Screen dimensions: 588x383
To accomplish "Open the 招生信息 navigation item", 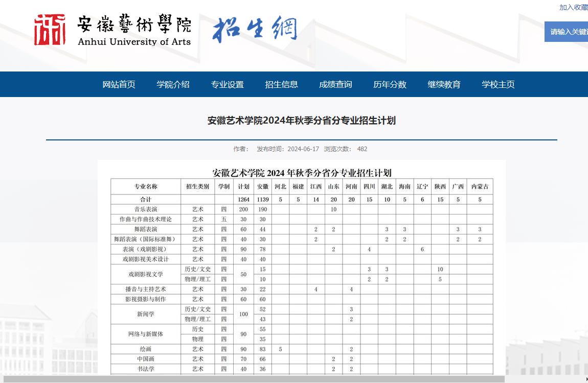I will [x=281, y=84].
